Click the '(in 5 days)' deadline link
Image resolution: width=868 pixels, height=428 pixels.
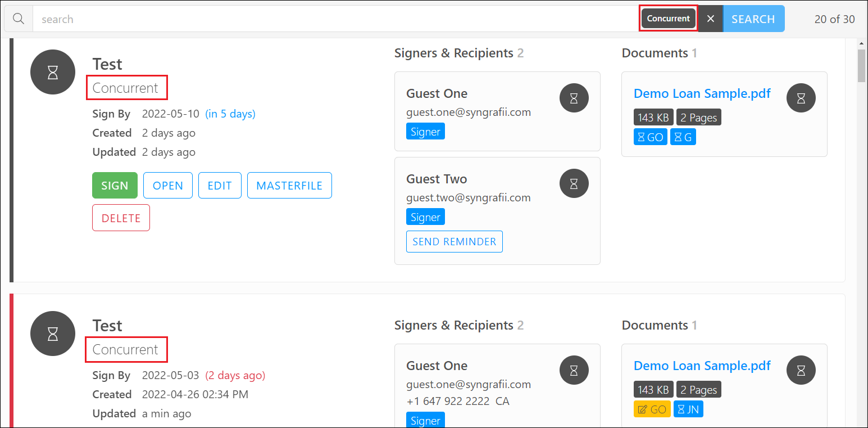pyautogui.click(x=230, y=114)
